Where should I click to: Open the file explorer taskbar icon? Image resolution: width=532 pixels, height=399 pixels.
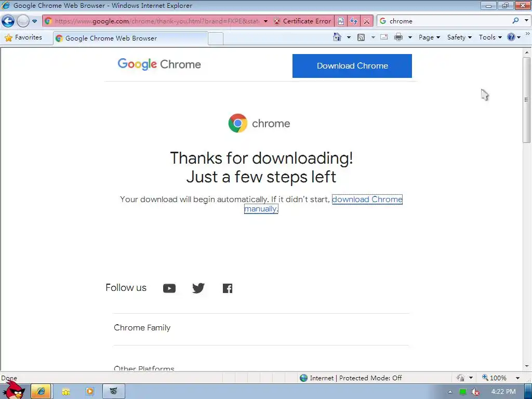[65, 392]
